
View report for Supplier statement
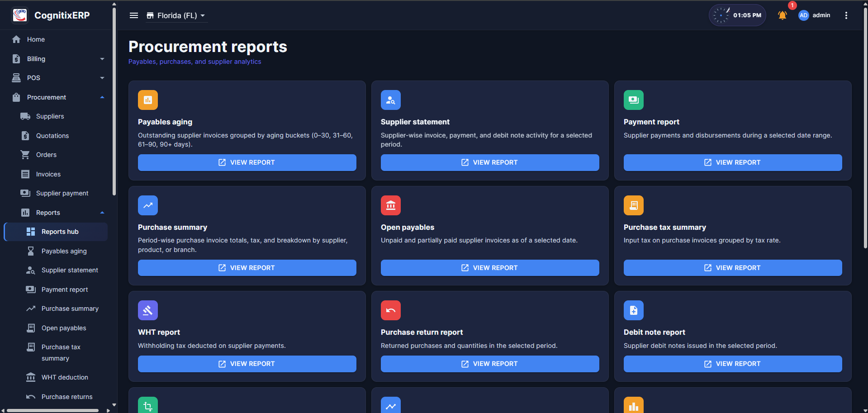[x=490, y=162]
